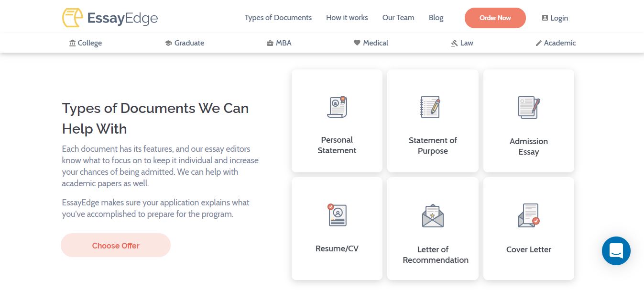The width and height of the screenshot is (644, 293).
Task: Open the Types of Documents menu
Action: click(278, 18)
